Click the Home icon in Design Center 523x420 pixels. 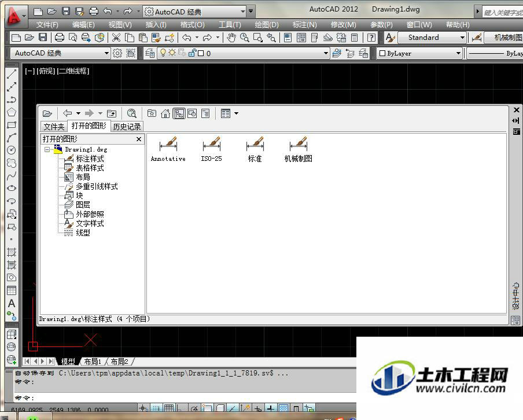[x=165, y=114]
